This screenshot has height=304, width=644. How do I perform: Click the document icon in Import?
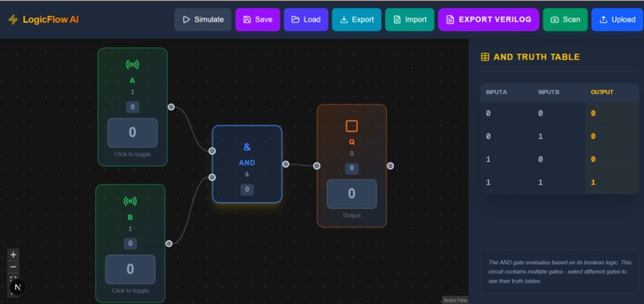[x=397, y=20]
